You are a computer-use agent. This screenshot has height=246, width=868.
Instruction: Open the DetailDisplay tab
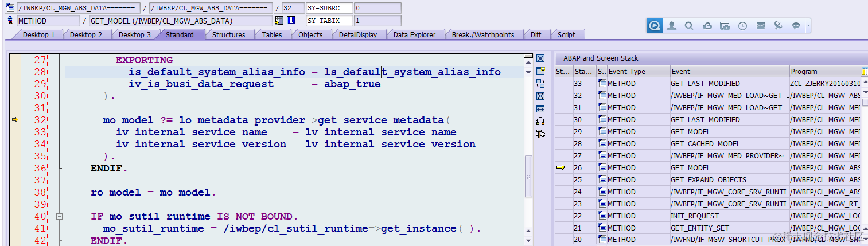(358, 34)
